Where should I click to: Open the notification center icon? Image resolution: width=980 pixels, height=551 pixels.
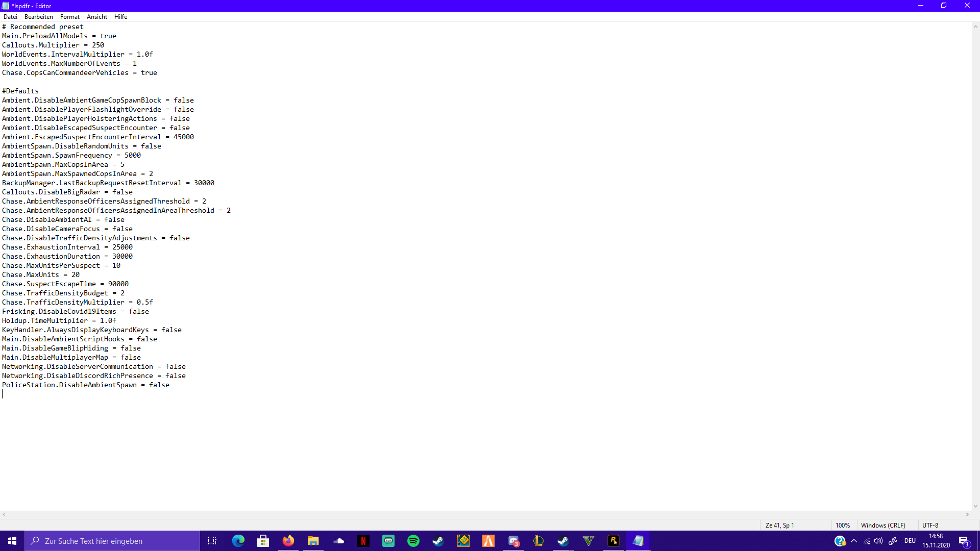point(964,541)
